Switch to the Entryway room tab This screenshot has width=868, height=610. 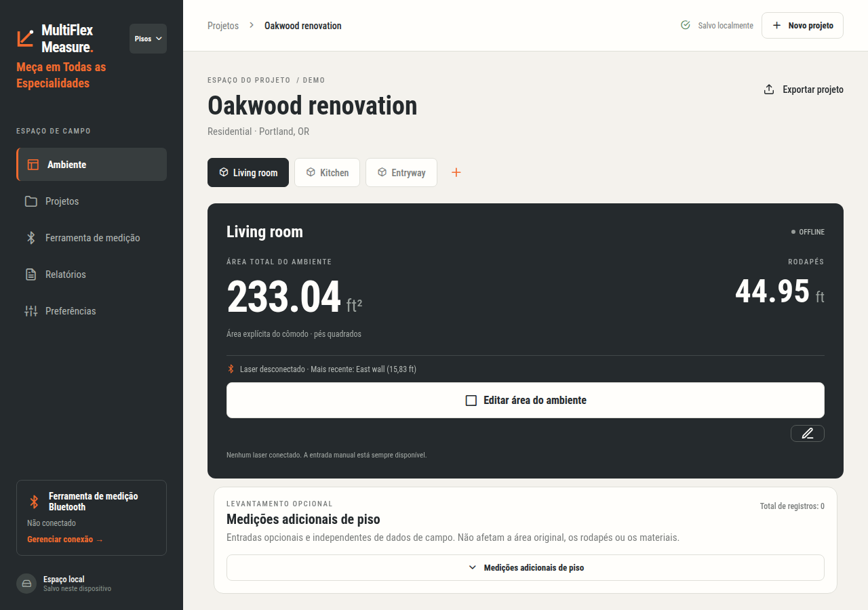point(401,172)
